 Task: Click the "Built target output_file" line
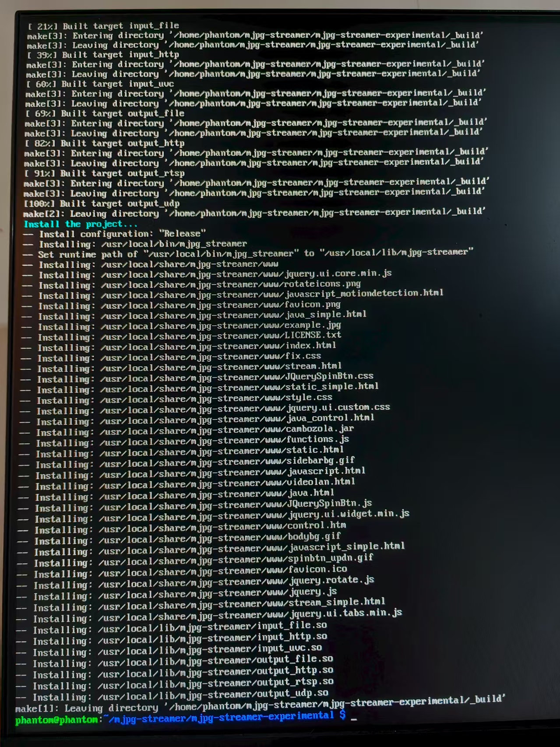[105, 113]
